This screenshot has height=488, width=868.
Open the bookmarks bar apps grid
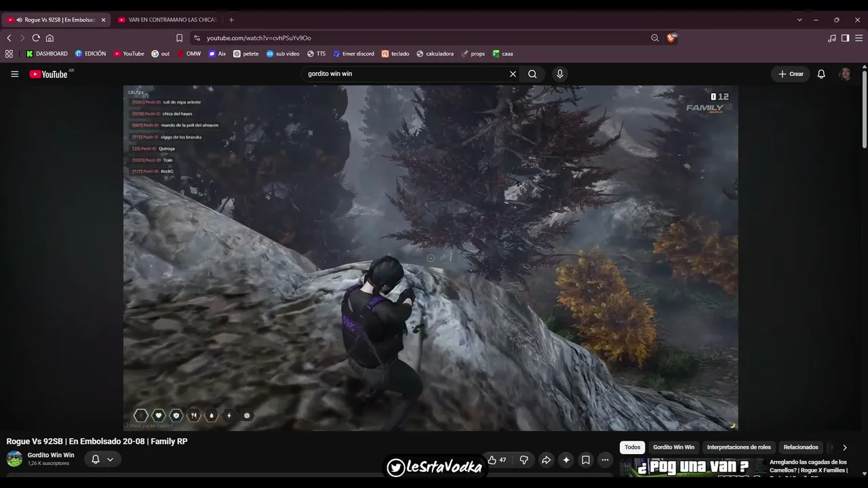tap(9, 54)
